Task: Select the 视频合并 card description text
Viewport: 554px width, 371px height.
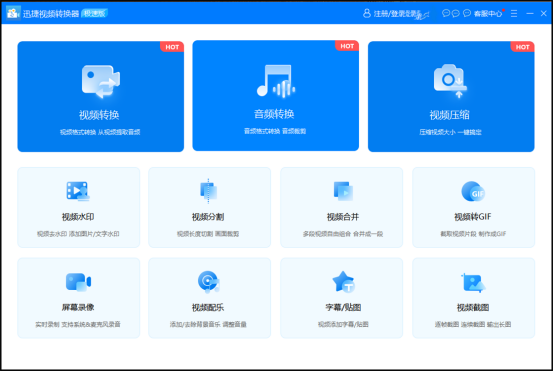Action: click(x=343, y=234)
